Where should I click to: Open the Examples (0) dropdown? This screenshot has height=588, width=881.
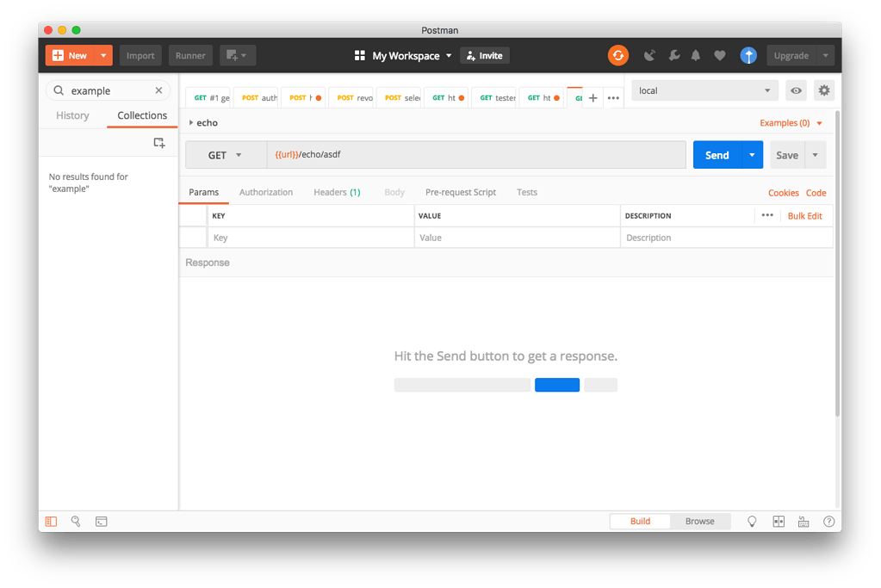point(791,123)
